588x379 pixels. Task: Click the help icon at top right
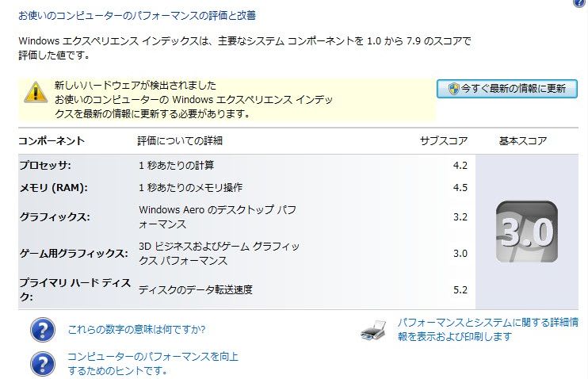pos(581,2)
